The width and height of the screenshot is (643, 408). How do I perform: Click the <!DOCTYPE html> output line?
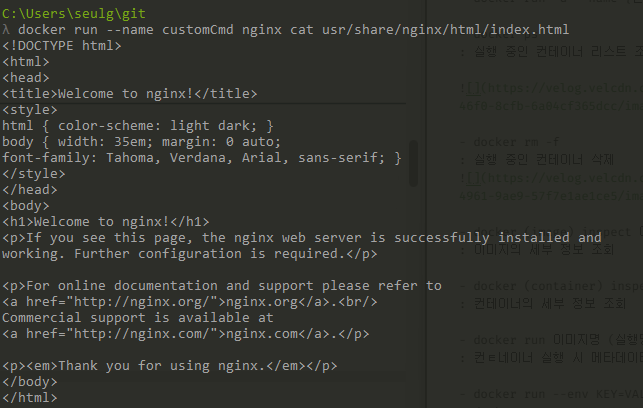point(62,46)
